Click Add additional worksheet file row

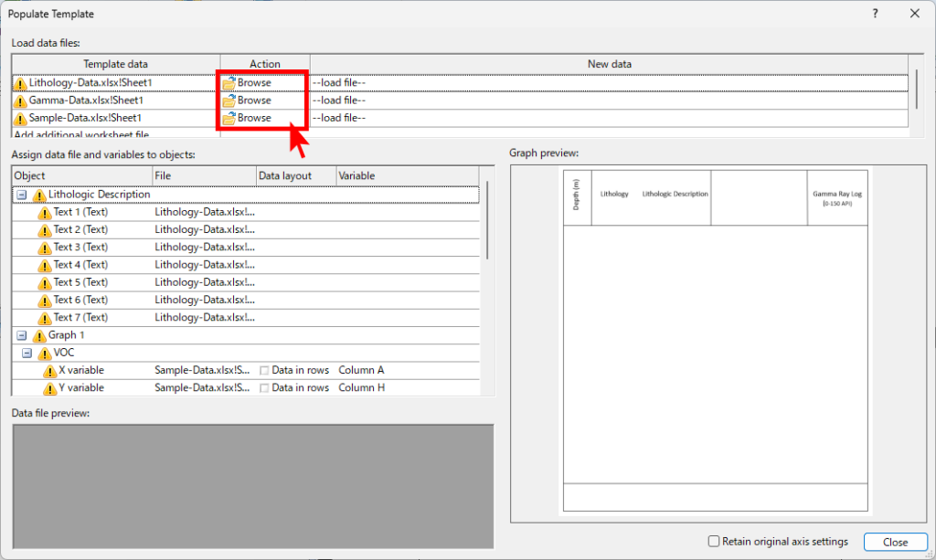click(x=81, y=134)
